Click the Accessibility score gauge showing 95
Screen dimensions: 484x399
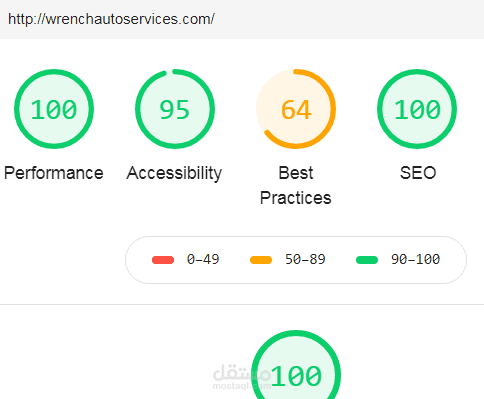click(175, 109)
